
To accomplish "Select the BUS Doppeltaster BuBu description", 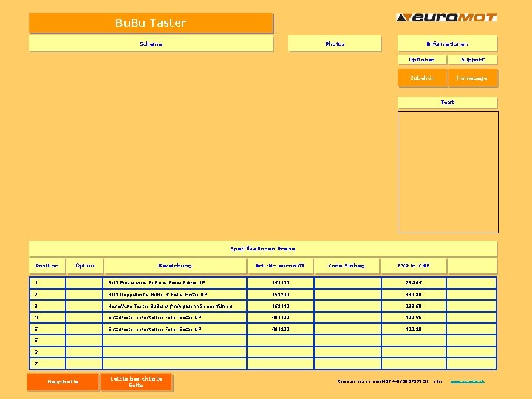I will 157,295.
